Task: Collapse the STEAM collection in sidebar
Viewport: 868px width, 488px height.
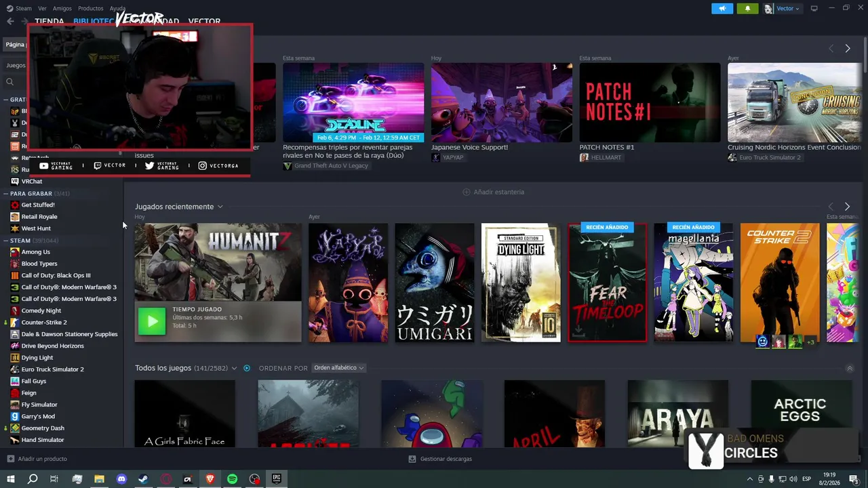Action: pos(5,240)
